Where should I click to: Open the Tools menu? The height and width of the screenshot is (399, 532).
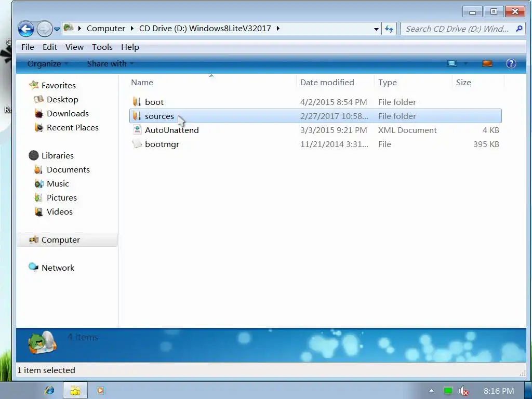(x=102, y=47)
